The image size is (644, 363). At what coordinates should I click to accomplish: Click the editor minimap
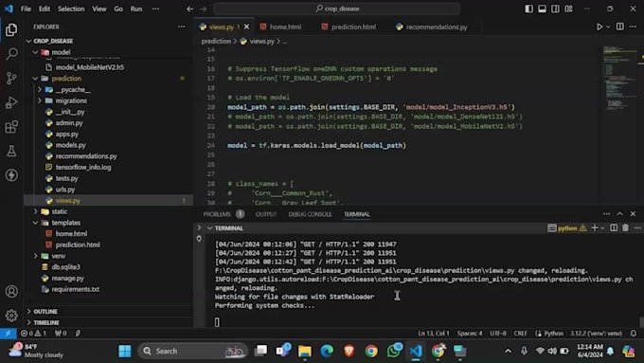click(x=620, y=124)
